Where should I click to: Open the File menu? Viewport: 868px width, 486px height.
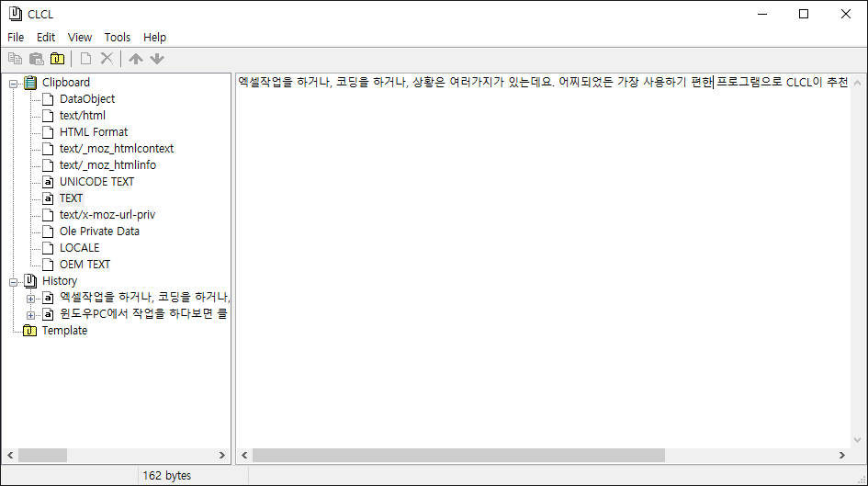click(16, 37)
